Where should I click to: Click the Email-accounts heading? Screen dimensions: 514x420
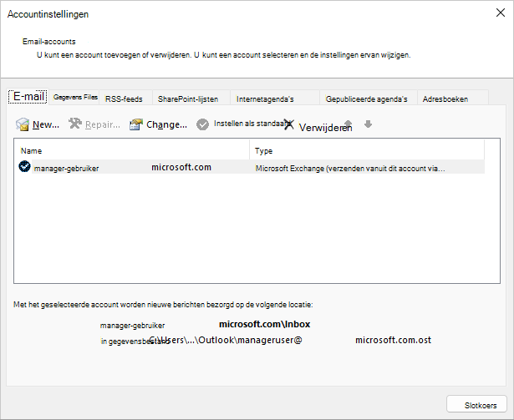pos(48,42)
